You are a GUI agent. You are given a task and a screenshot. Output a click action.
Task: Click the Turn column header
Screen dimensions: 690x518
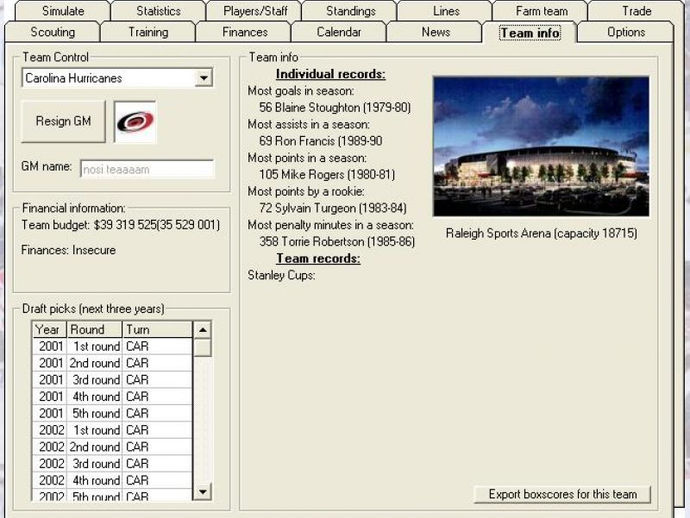click(x=157, y=330)
